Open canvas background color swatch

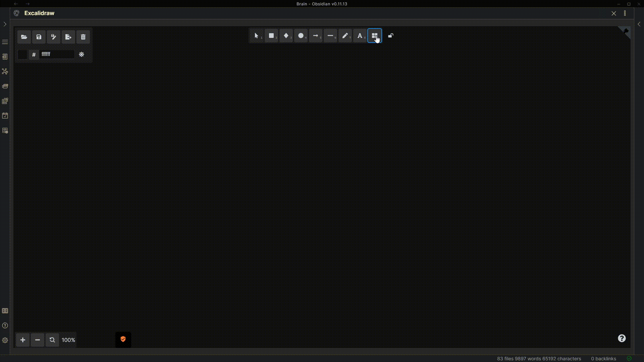[22, 54]
